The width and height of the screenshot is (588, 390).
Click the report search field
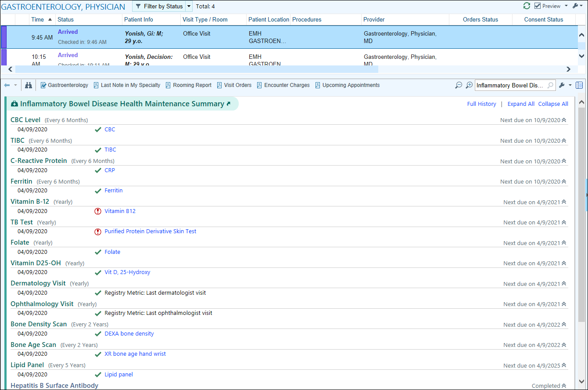pyautogui.click(x=510, y=86)
